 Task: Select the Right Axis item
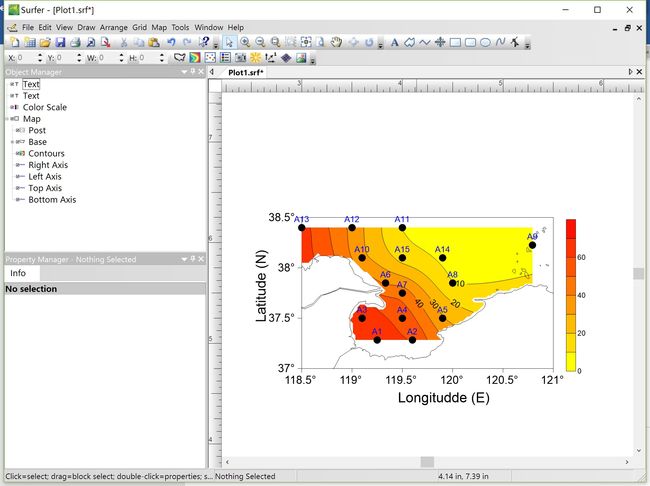coord(48,165)
